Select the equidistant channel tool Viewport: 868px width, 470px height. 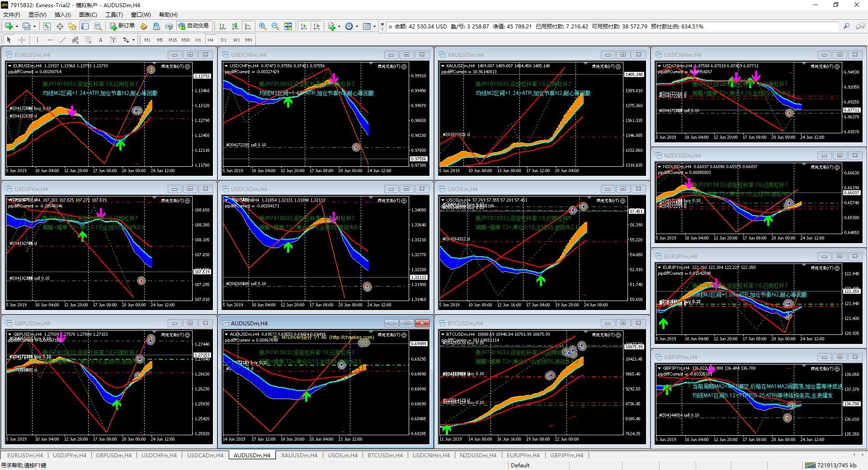tap(75, 40)
